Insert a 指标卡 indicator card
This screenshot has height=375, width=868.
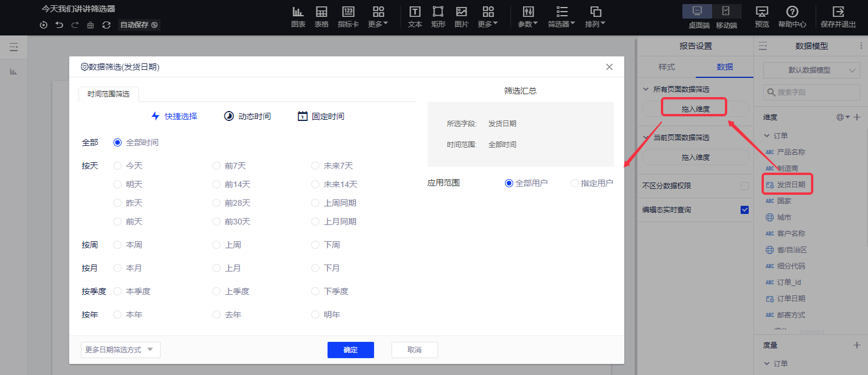coord(348,12)
